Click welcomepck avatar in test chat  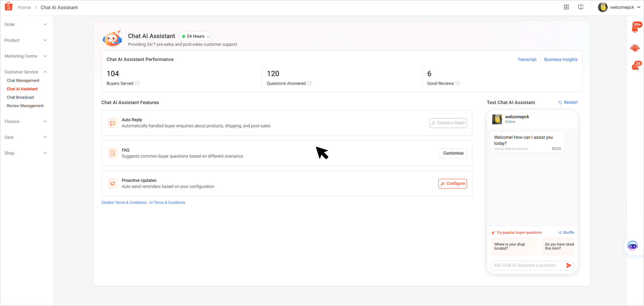497,119
